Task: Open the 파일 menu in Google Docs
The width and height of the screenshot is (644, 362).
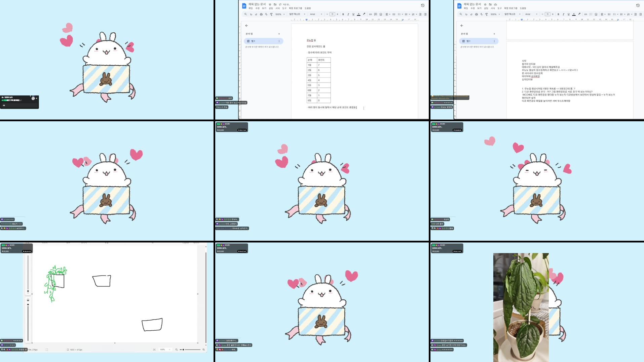Action: pyautogui.click(x=251, y=8)
